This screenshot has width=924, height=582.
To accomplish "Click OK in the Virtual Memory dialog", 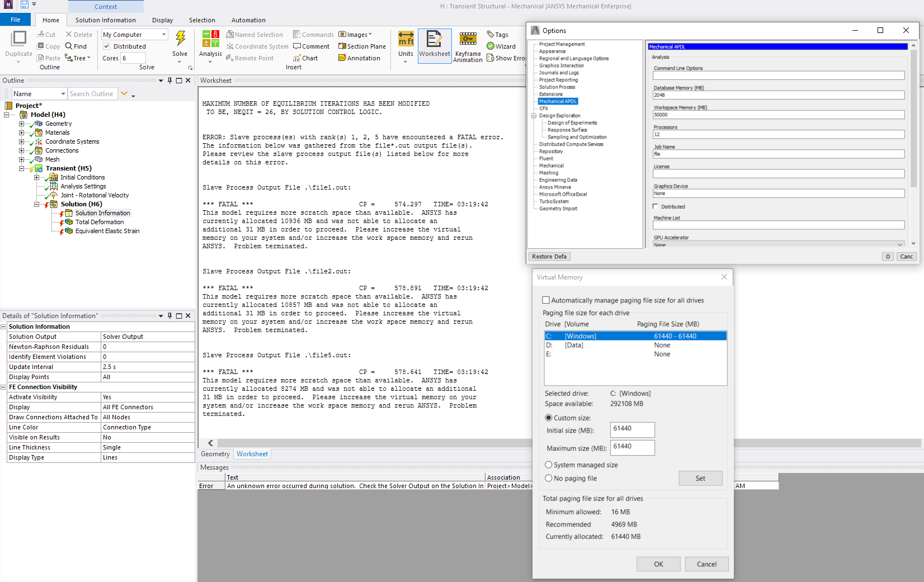I will click(658, 564).
